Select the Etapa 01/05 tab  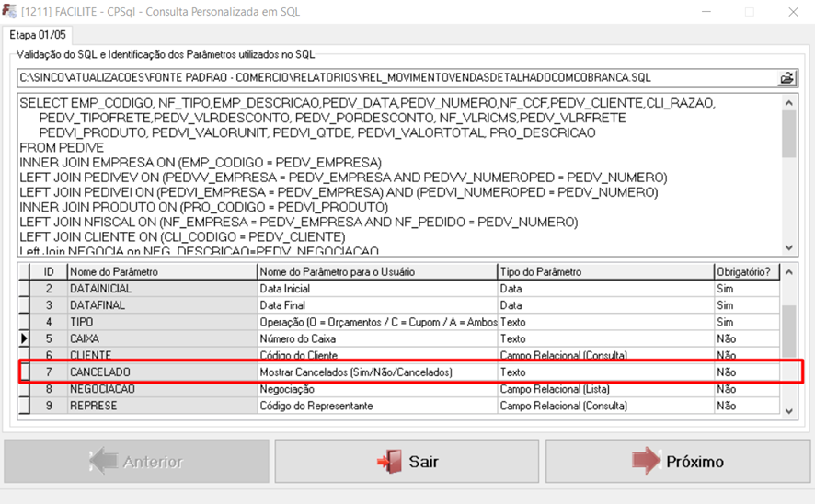coord(38,35)
